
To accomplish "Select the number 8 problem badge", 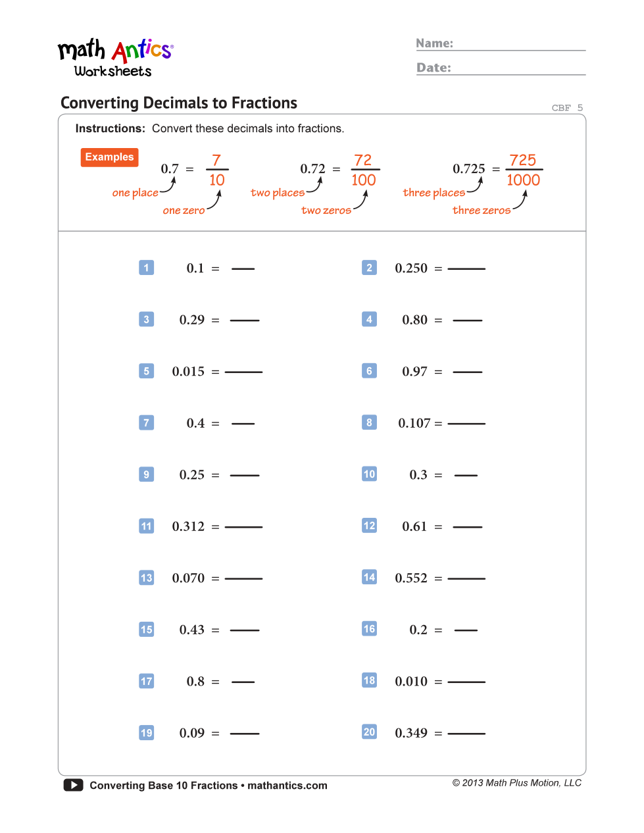I will point(369,422).
